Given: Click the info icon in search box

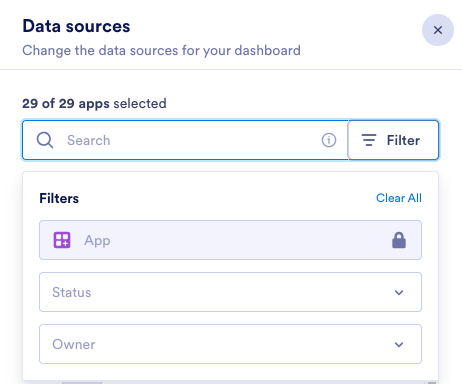Looking at the screenshot, I should 329,140.
